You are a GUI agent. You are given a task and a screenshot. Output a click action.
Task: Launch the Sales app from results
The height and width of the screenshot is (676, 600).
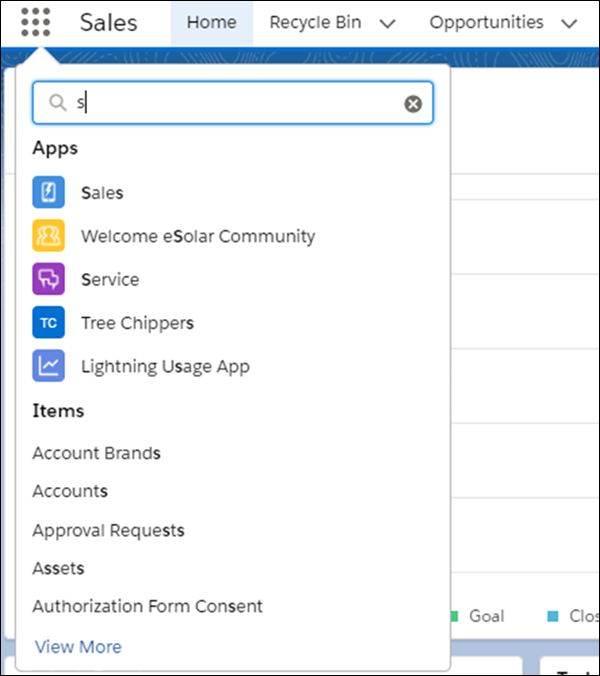(x=102, y=193)
